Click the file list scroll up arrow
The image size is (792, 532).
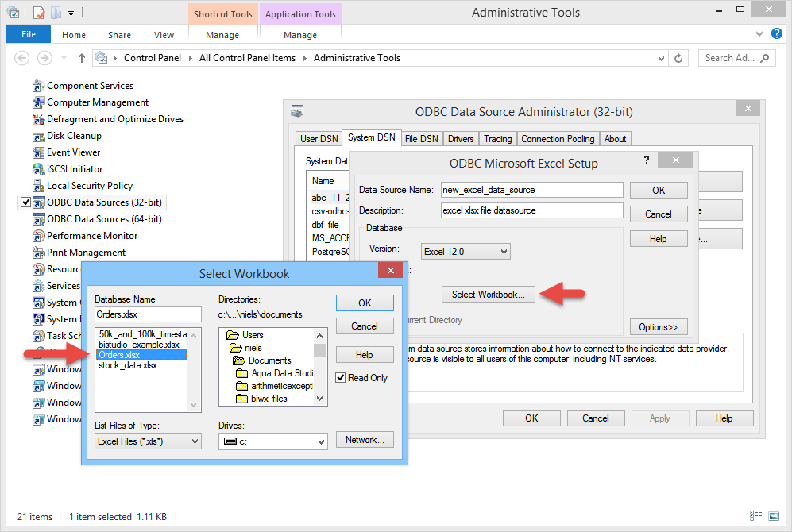pyautogui.click(x=194, y=336)
